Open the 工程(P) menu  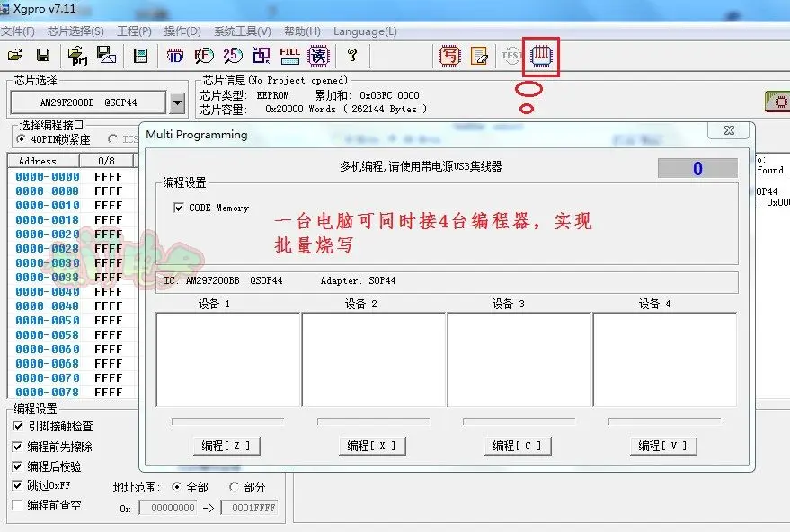pos(134,31)
